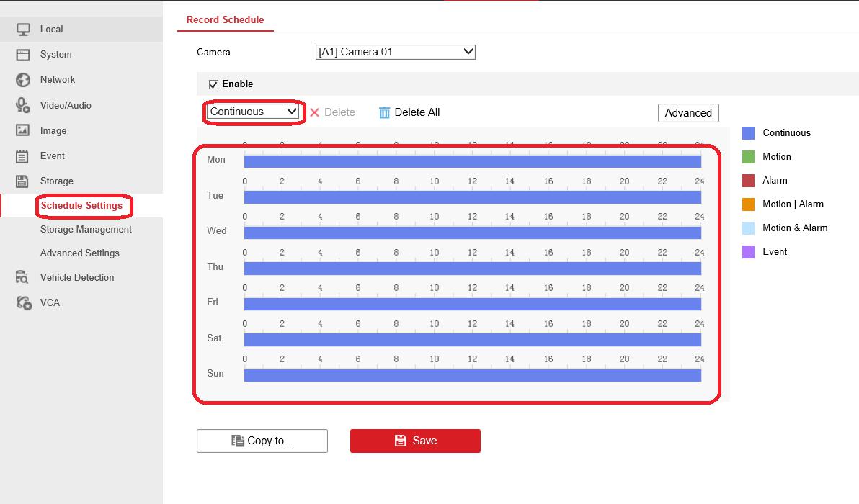Click the Image picture icon

(23, 130)
